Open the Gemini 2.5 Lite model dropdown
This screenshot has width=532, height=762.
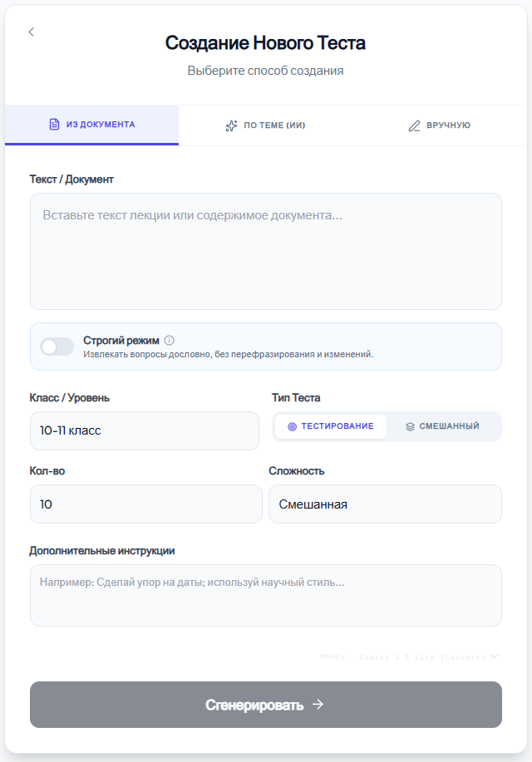(x=409, y=657)
